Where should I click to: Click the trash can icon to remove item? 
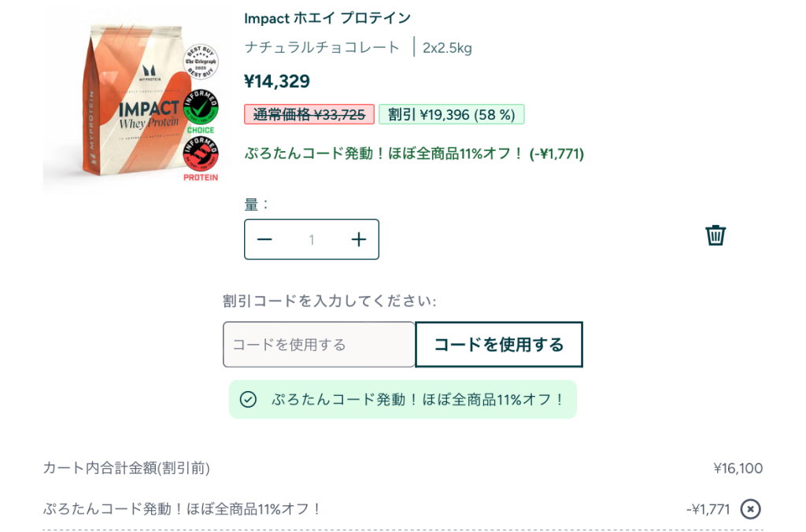point(715,235)
